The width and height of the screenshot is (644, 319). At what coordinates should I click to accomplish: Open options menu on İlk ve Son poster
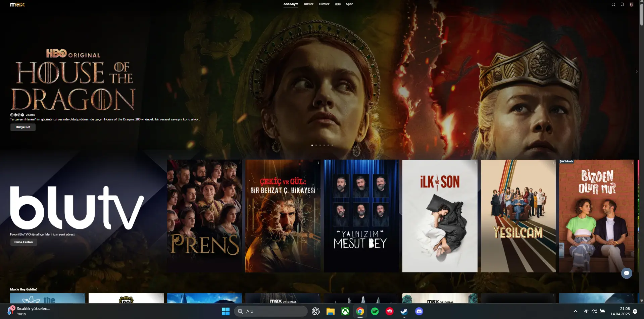pos(476,162)
